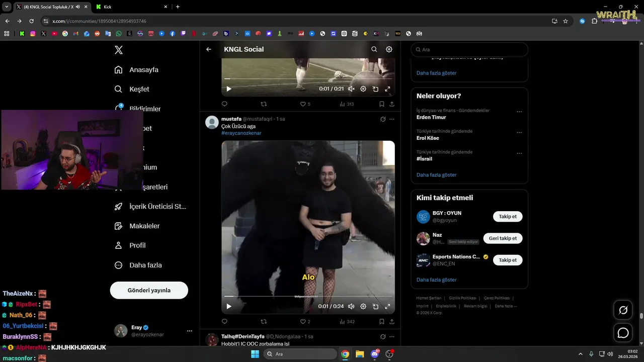Open the Instagram bookmark in bookmarks bar
644x362 pixels.
pyautogui.click(x=33, y=34)
